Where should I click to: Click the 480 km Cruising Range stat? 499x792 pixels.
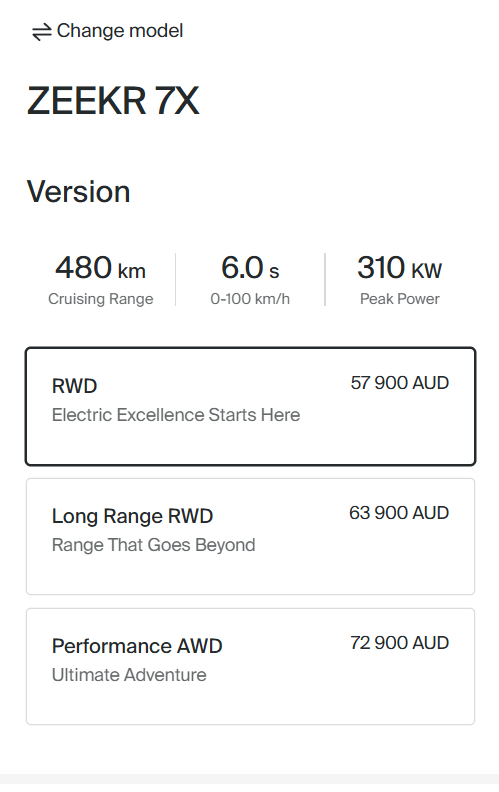point(101,280)
